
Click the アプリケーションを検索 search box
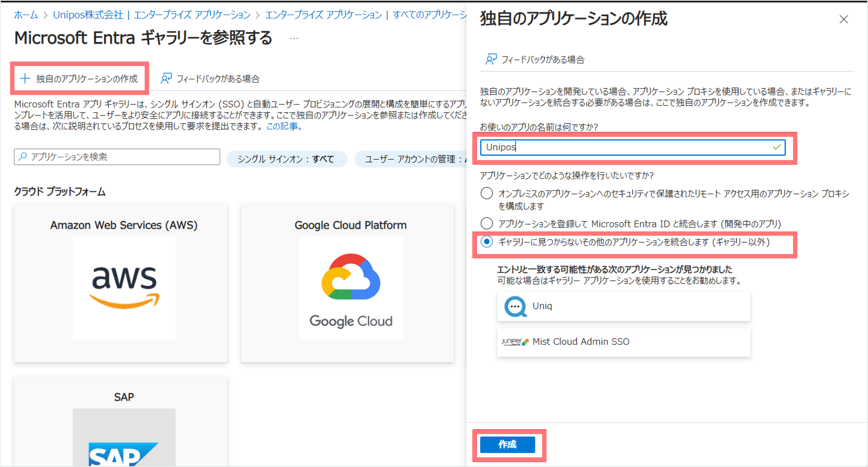[x=117, y=157]
